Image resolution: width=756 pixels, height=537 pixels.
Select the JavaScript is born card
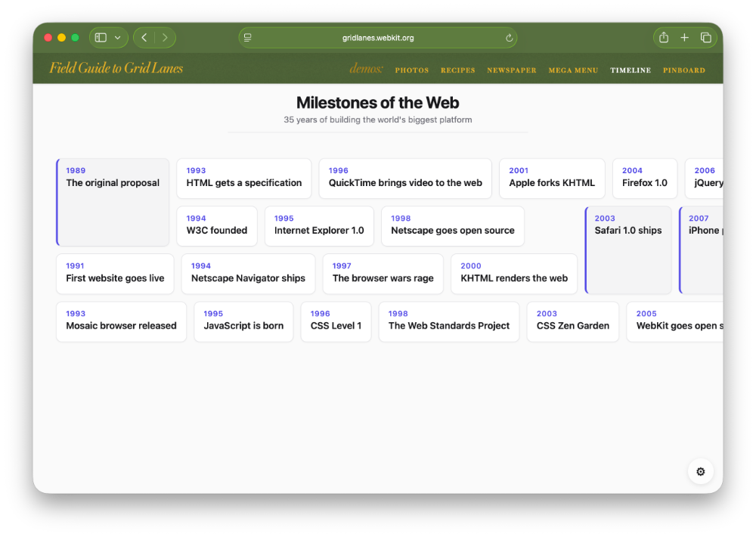243,321
